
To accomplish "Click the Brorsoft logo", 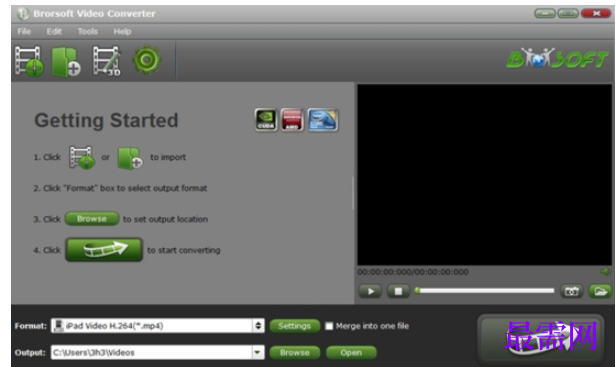I will click(x=557, y=59).
